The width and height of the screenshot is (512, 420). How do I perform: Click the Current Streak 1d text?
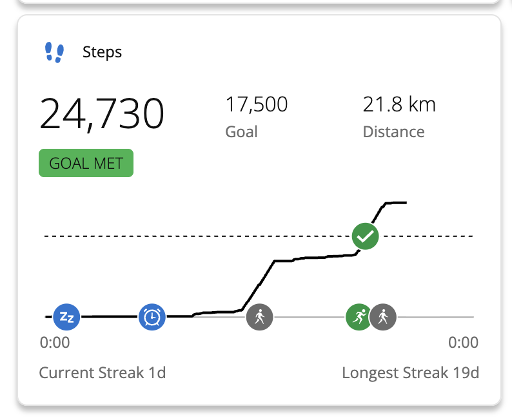(102, 372)
